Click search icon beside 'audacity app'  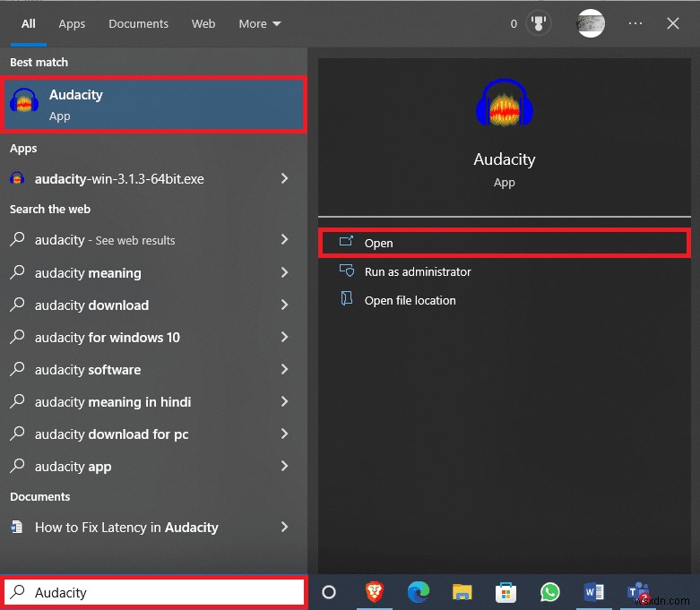click(17, 466)
